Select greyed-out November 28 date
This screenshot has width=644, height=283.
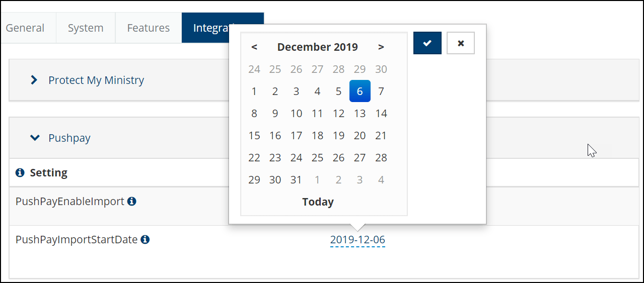click(339, 69)
